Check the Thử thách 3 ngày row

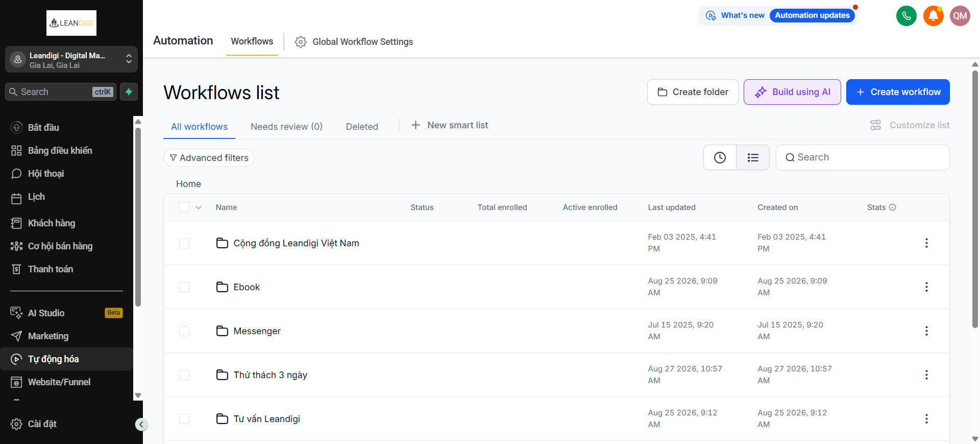(x=184, y=375)
